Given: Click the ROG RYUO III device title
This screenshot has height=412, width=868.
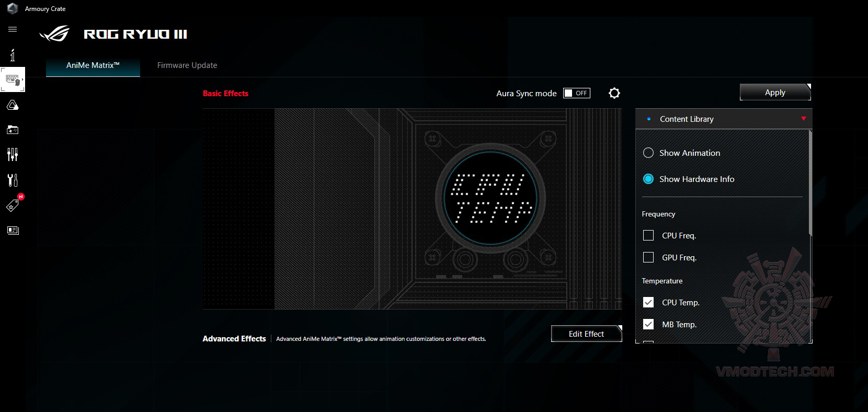Looking at the screenshot, I should click(135, 35).
